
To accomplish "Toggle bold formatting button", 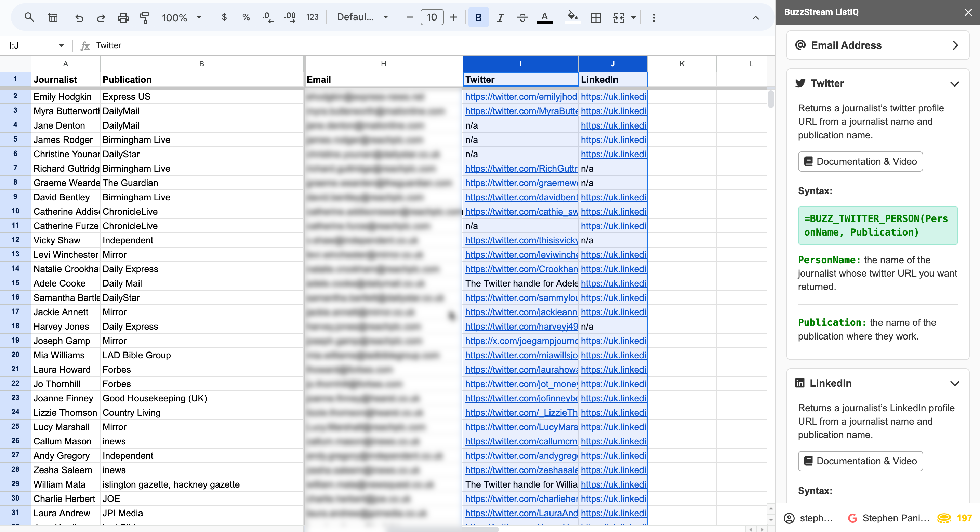I will click(478, 17).
